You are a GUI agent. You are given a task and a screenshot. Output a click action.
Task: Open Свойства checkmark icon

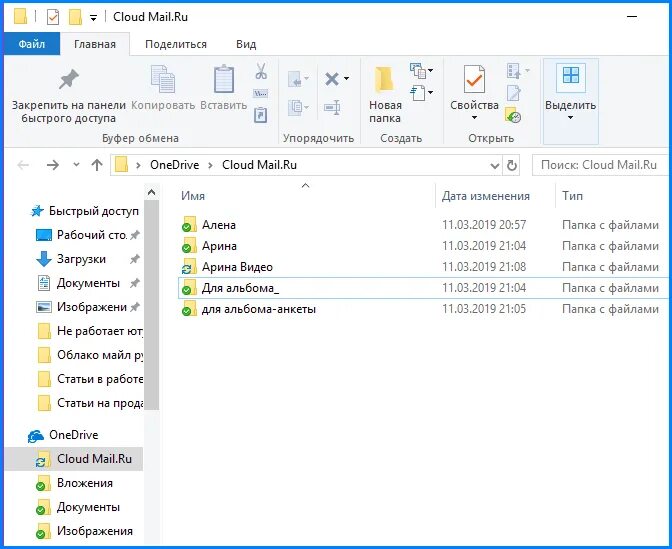coord(474,79)
